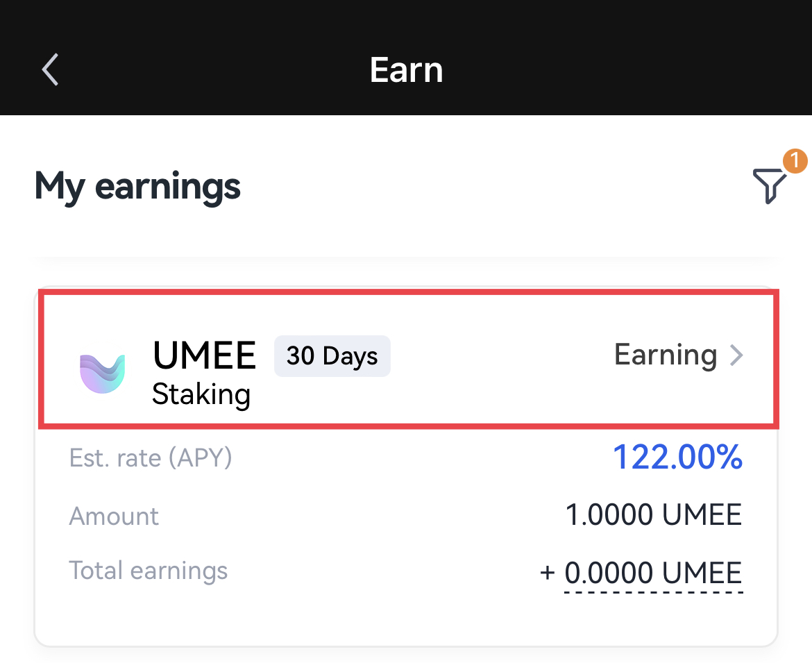Click the 122.00% APY value
This screenshot has height=663, width=812.
point(677,458)
